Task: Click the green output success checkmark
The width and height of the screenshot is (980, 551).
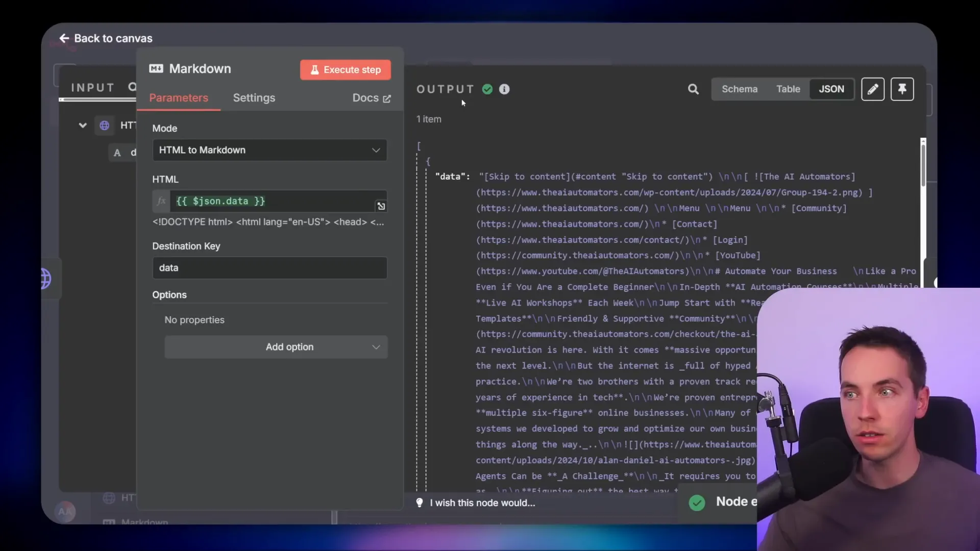Action: (x=487, y=89)
